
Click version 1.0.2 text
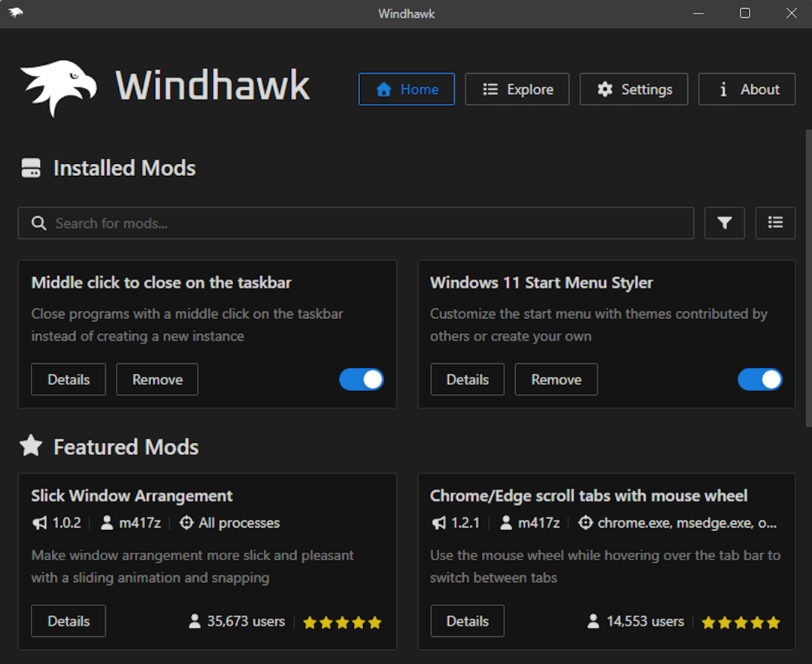(x=67, y=523)
